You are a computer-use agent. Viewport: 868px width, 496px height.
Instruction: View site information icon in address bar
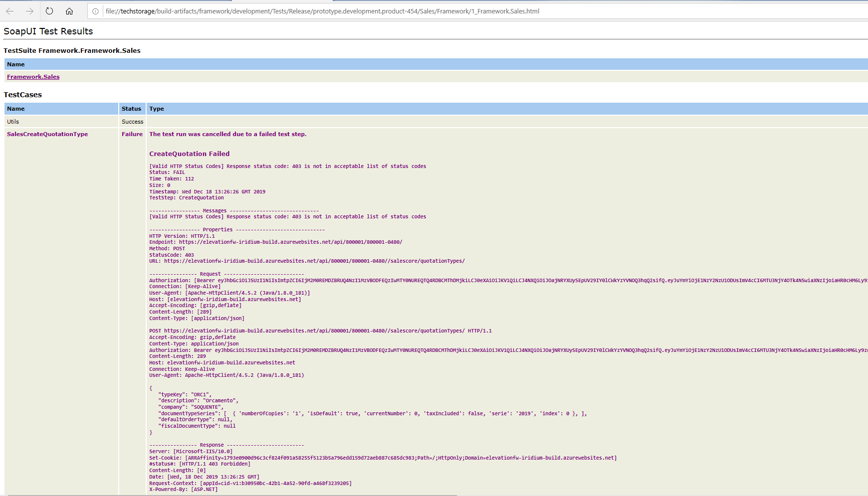pyautogui.click(x=95, y=11)
